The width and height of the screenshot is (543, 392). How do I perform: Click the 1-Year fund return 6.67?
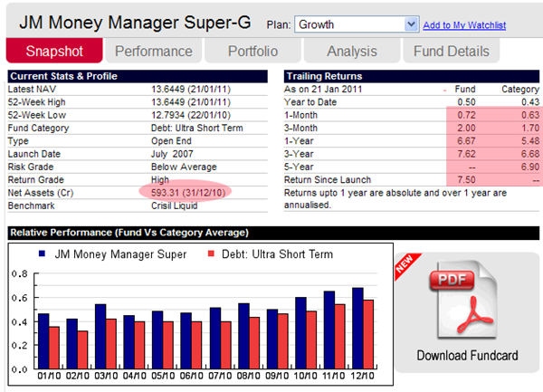point(466,141)
